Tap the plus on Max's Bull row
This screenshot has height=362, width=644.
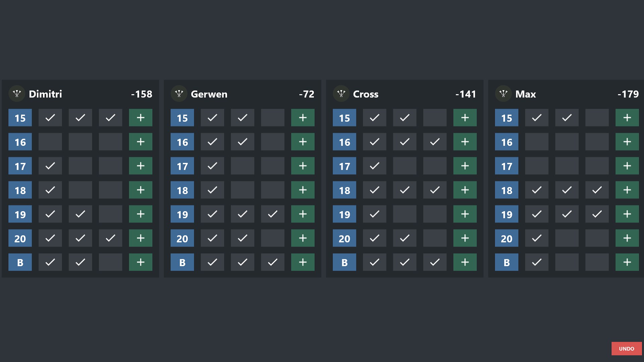pyautogui.click(x=627, y=262)
